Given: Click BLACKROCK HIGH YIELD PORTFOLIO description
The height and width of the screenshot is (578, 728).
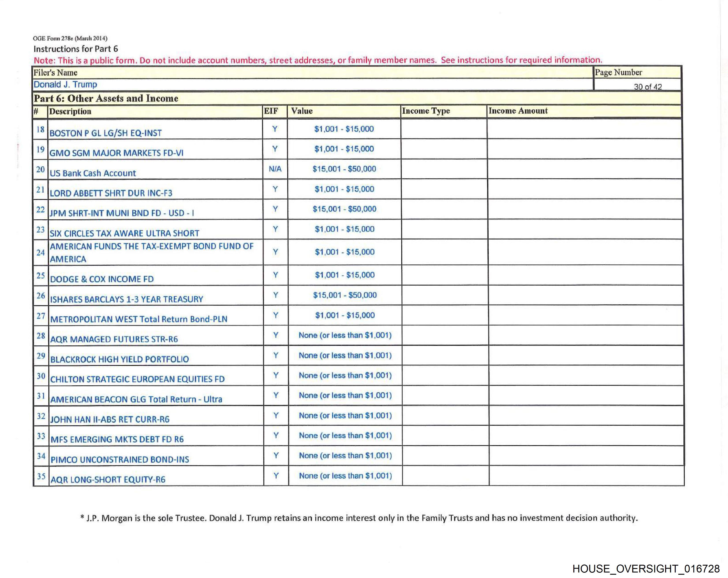Looking at the screenshot, I should (119, 359).
